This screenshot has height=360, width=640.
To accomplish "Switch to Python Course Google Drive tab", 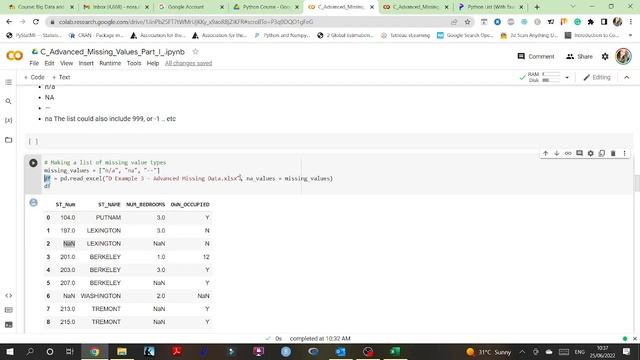I will tap(266, 7).
